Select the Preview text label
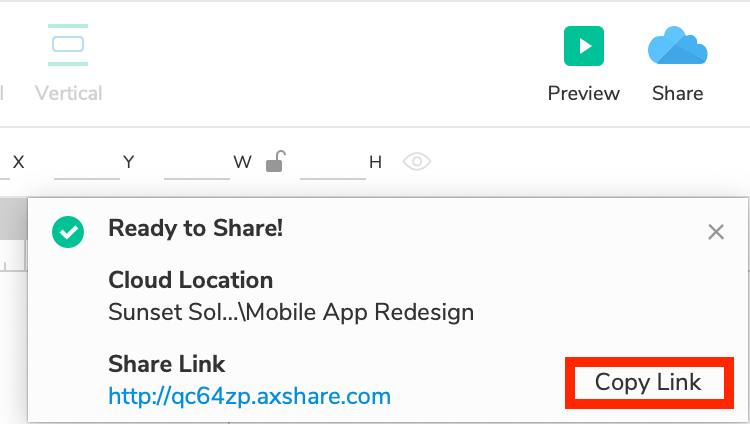The image size is (750, 424). tap(584, 93)
